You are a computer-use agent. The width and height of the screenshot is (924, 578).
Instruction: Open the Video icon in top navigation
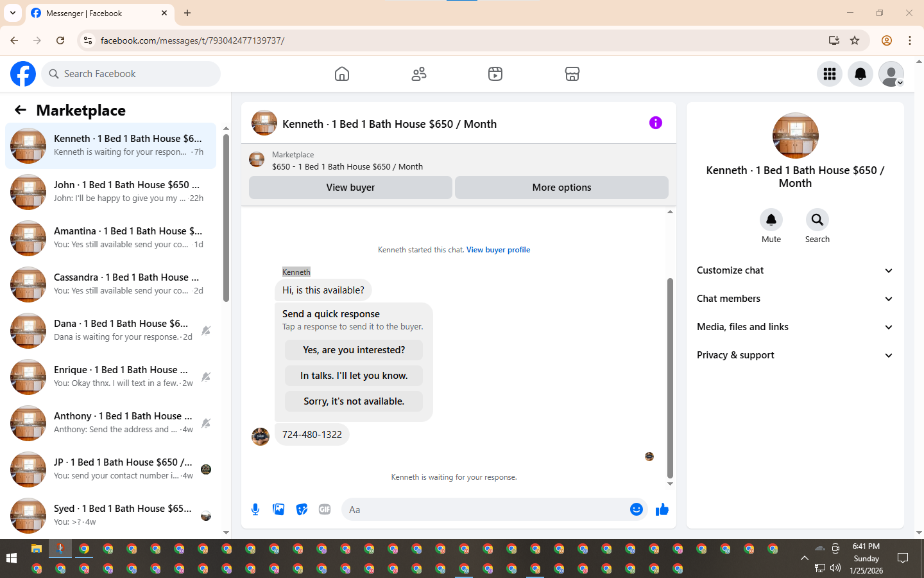(x=495, y=74)
